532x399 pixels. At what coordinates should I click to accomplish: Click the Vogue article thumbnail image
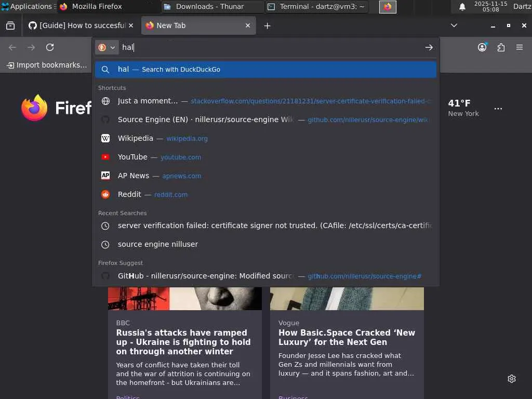(x=347, y=299)
